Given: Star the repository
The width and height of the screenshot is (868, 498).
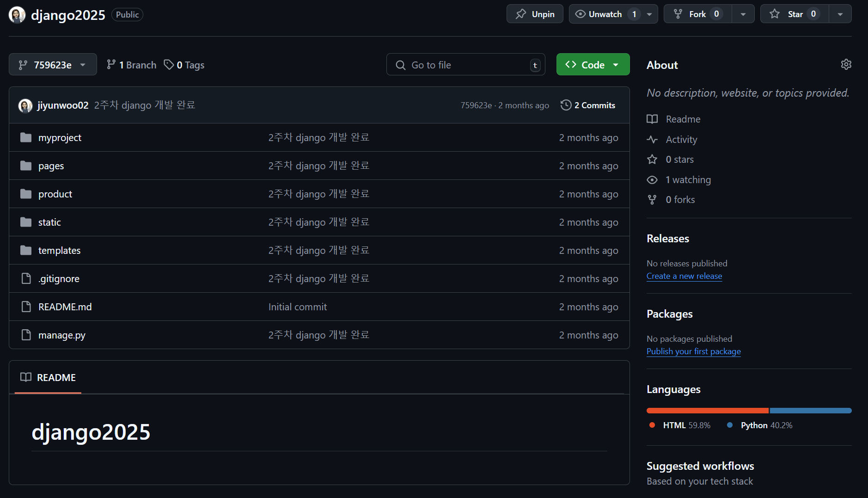Looking at the screenshot, I should click(794, 13).
